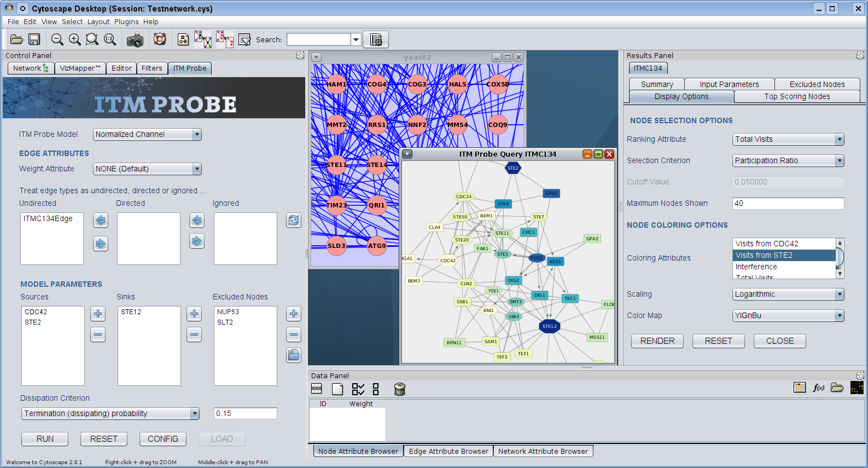Float the Control Panel window
This screenshot has height=468, width=868.
[x=300, y=55]
